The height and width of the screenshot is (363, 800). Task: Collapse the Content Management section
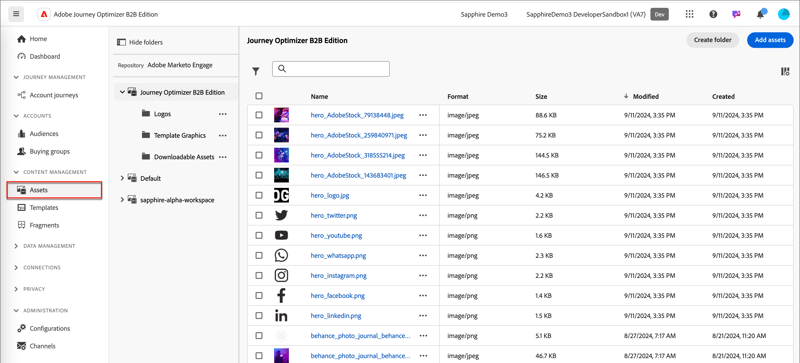16,172
